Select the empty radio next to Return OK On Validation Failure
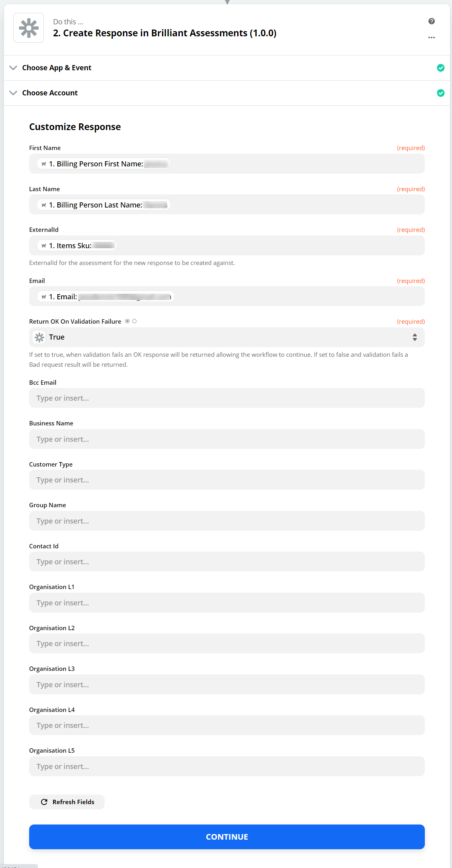452x868 pixels. pos(135,321)
